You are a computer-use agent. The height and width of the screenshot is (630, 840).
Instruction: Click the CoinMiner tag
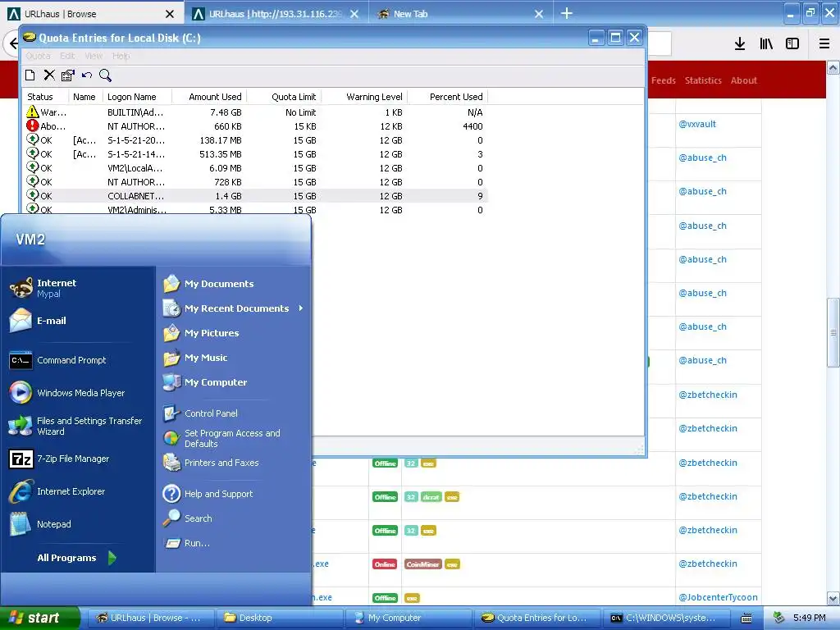click(x=422, y=564)
